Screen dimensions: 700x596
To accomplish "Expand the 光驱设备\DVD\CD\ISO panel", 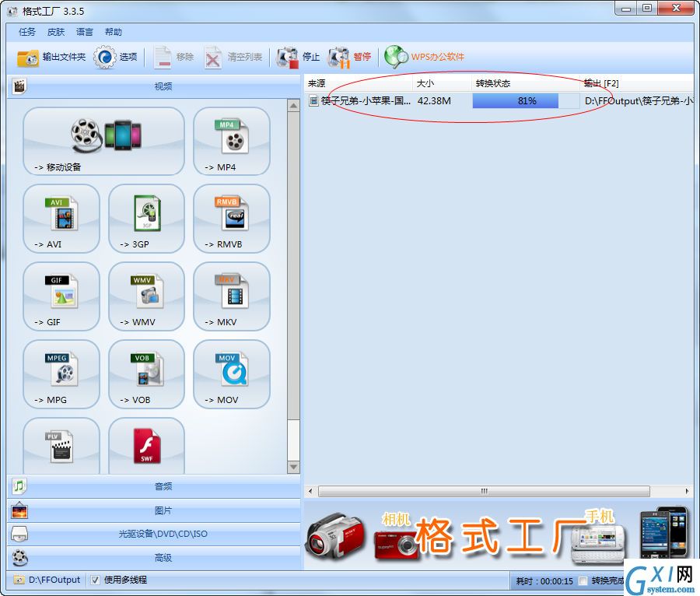I will (x=154, y=534).
